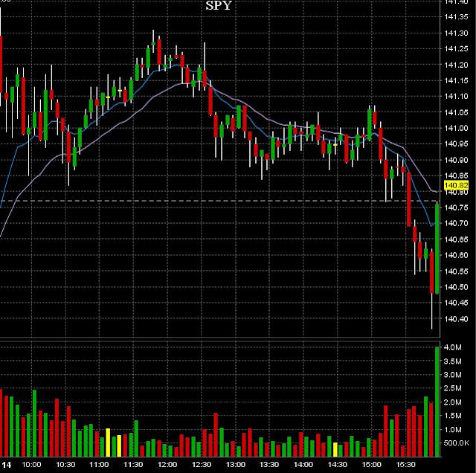Click the 1.0M volume axis label

(453, 430)
